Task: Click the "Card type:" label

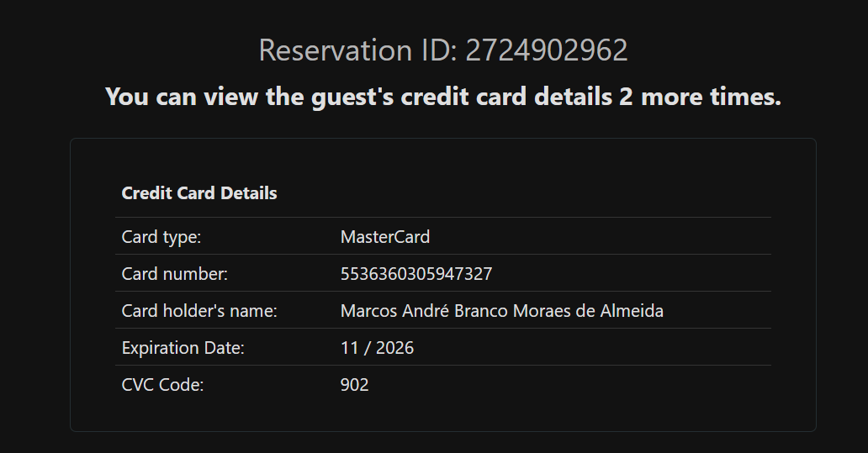Action: tap(161, 237)
